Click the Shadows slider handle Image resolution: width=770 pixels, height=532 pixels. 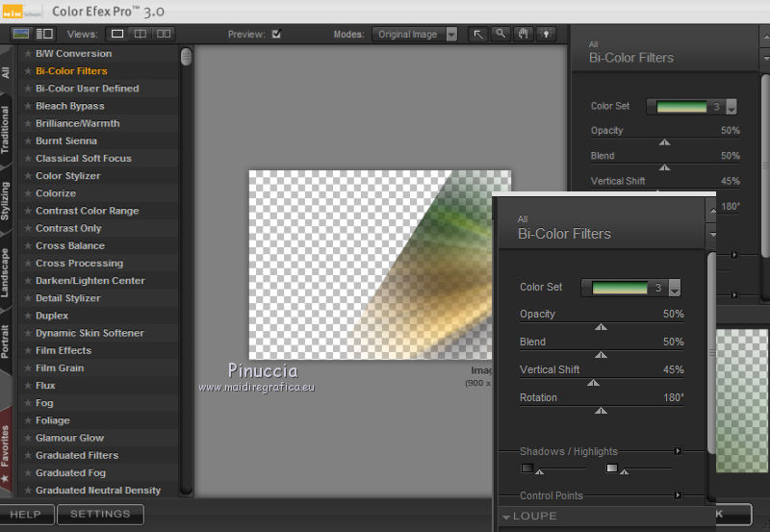pos(539,471)
